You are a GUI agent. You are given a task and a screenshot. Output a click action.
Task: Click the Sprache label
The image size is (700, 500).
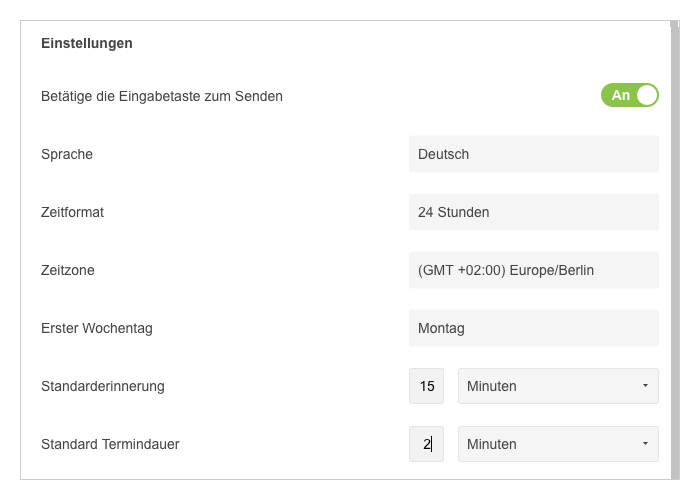click(x=67, y=154)
